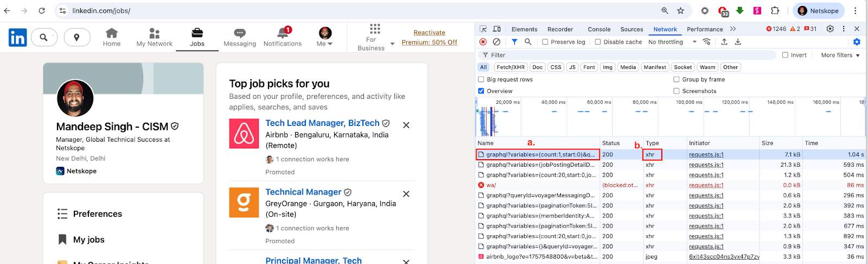Dismiss the Tech Lead Manager job

(x=406, y=125)
